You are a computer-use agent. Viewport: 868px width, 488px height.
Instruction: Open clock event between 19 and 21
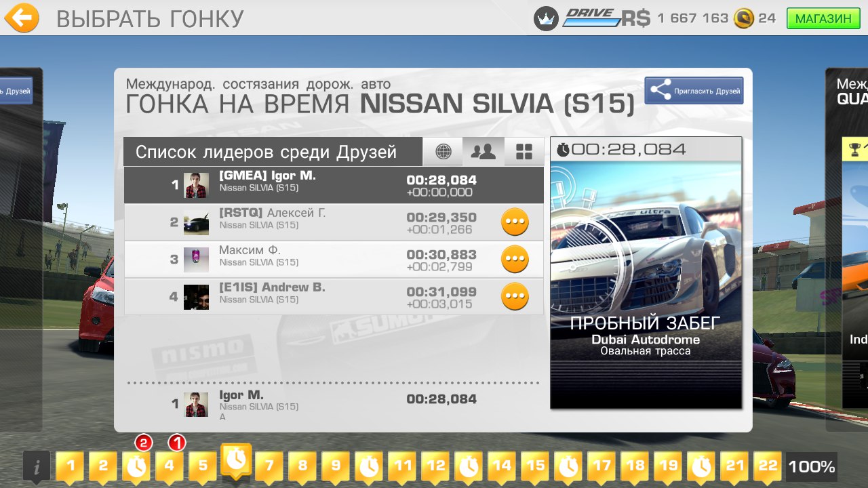click(701, 466)
